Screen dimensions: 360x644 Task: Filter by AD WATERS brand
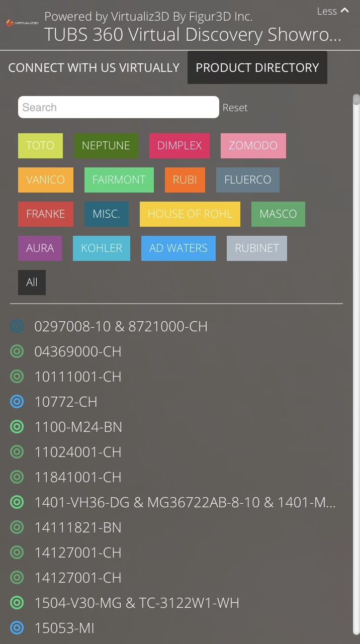(x=178, y=248)
